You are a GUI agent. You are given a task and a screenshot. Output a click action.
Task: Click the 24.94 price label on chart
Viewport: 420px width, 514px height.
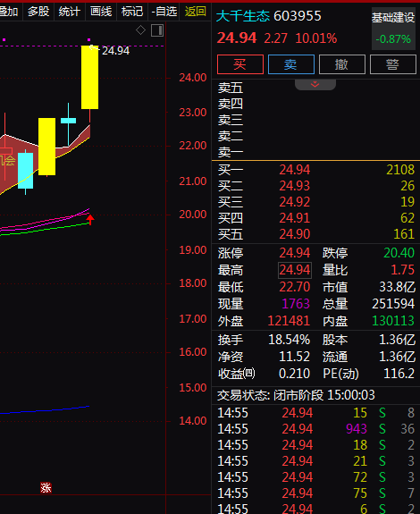pyautogui.click(x=115, y=51)
